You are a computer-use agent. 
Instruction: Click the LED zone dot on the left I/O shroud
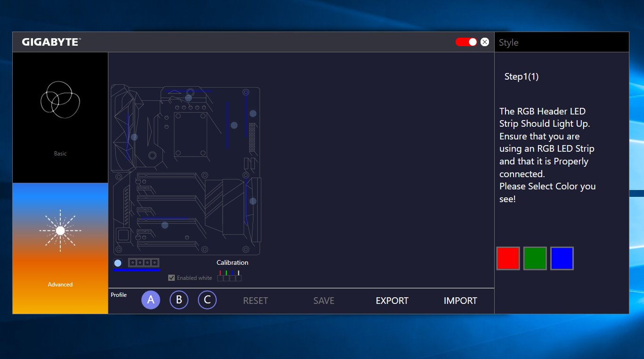[x=134, y=137]
